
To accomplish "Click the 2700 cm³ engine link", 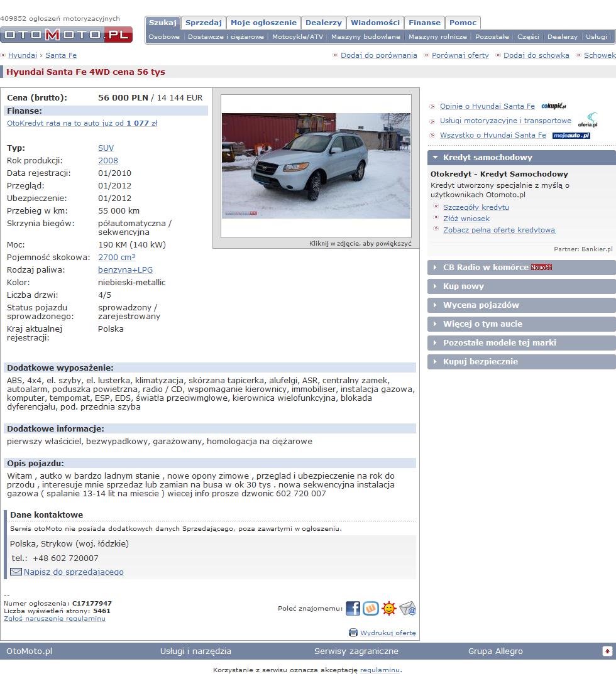I will pos(117,258).
